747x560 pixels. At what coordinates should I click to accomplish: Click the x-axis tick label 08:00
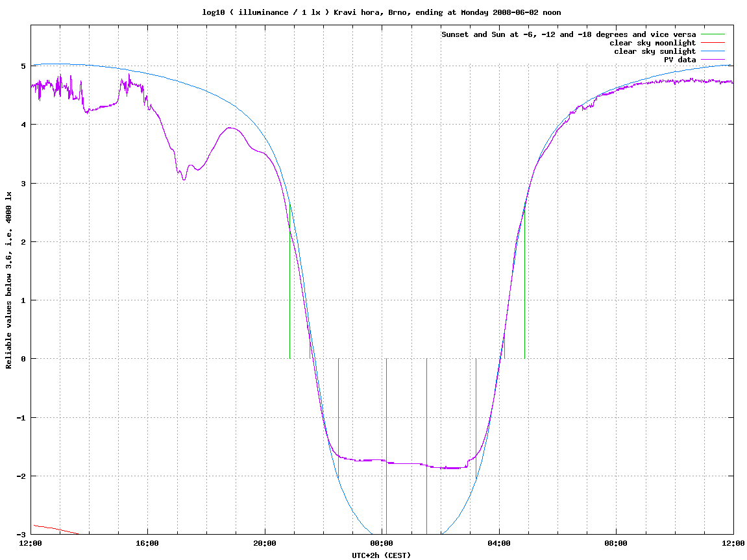click(617, 543)
